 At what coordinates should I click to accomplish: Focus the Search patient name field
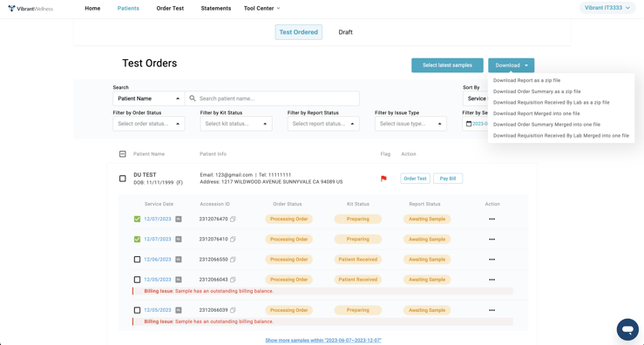[272, 98]
